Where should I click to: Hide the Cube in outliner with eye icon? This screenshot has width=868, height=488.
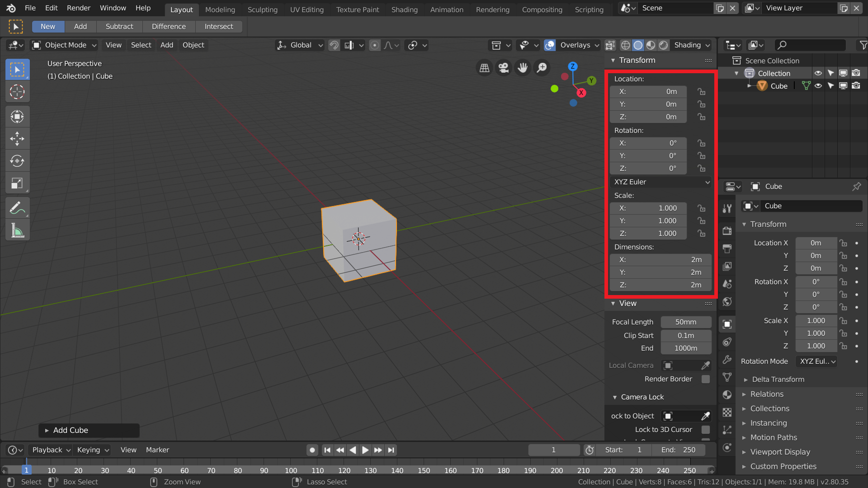point(818,86)
